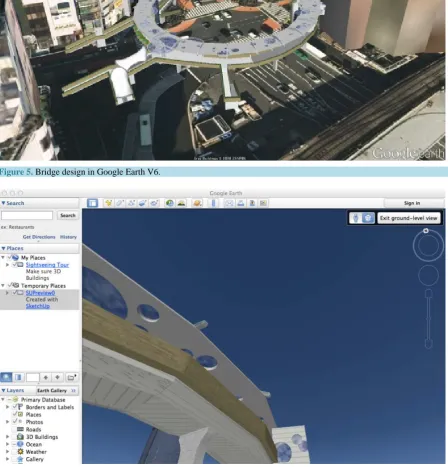Open the Sightseeing Tour link
This screenshot has height=467, width=448.
click(47, 265)
